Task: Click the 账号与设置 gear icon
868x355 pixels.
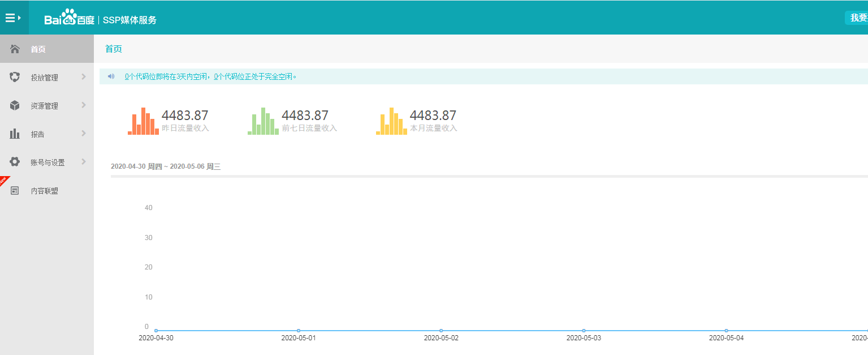Action: tap(15, 162)
